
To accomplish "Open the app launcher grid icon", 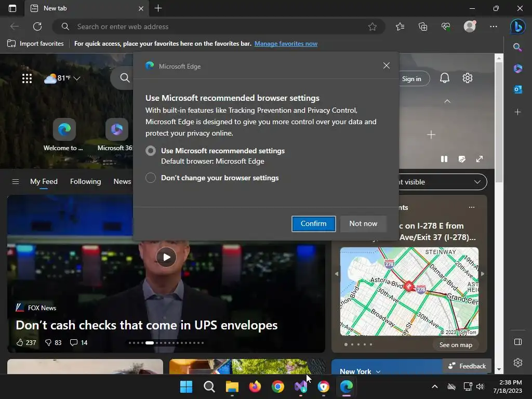I will 27,78.
